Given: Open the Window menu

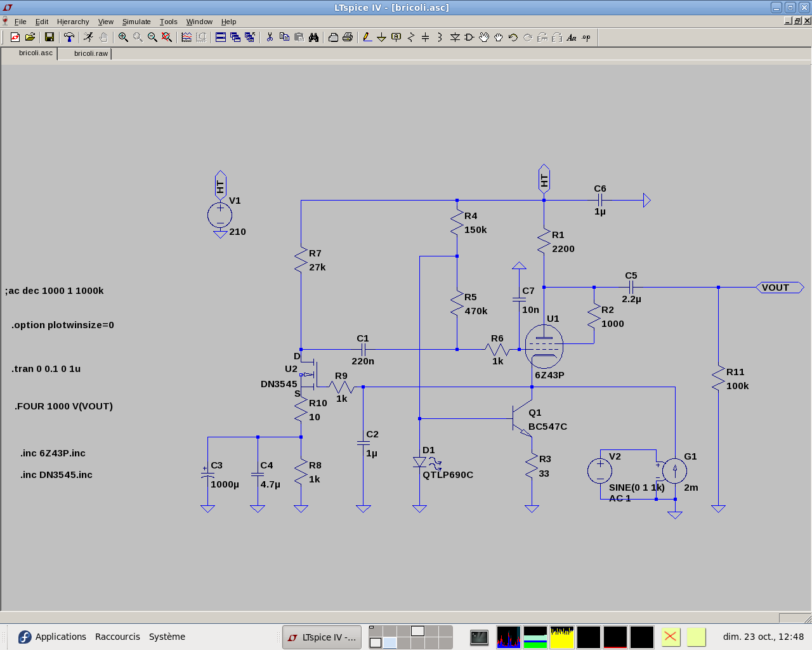Looking at the screenshot, I should pyautogui.click(x=199, y=22).
